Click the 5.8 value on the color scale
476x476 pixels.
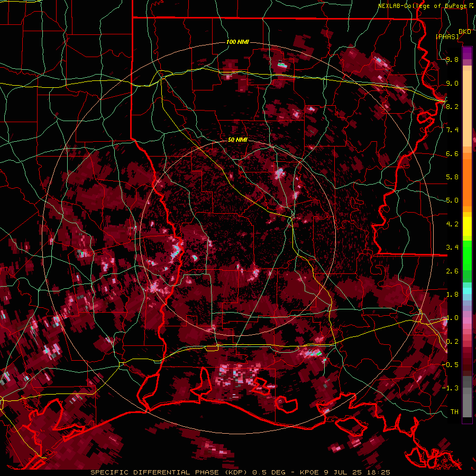[x=452, y=177]
